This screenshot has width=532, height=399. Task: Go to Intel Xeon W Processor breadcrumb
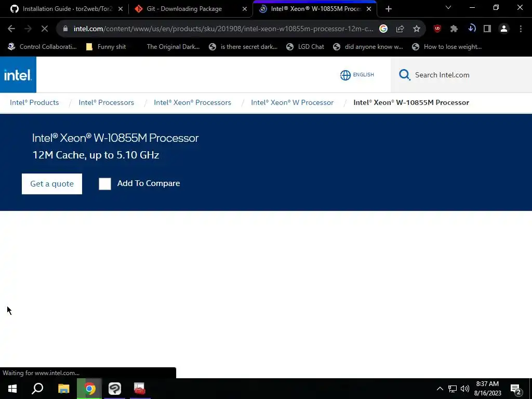pos(292,102)
